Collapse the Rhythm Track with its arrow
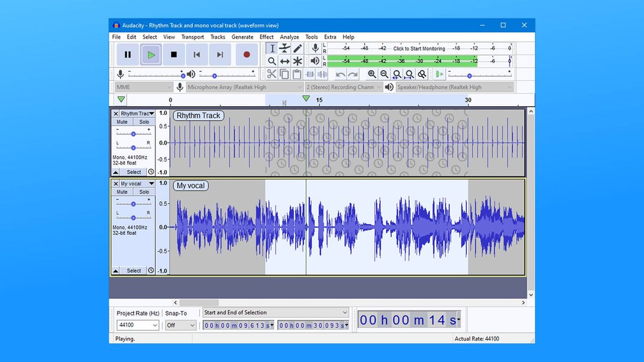Viewport: 644px width, 362px height. [x=115, y=172]
